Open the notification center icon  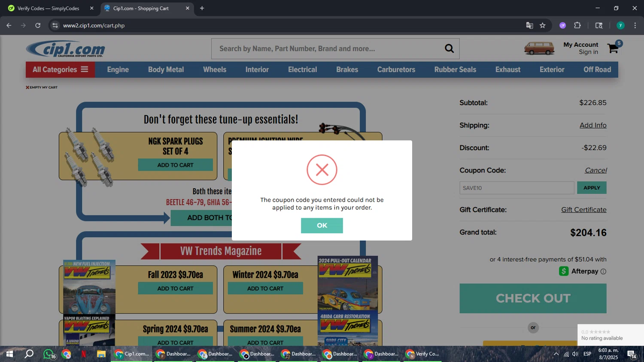click(x=632, y=354)
